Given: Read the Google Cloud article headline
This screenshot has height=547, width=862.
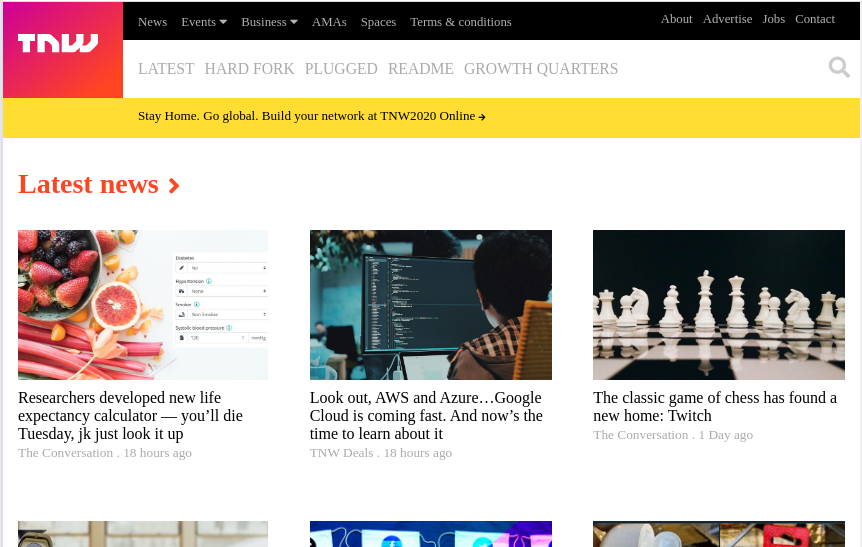Looking at the screenshot, I should coord(426,416).
